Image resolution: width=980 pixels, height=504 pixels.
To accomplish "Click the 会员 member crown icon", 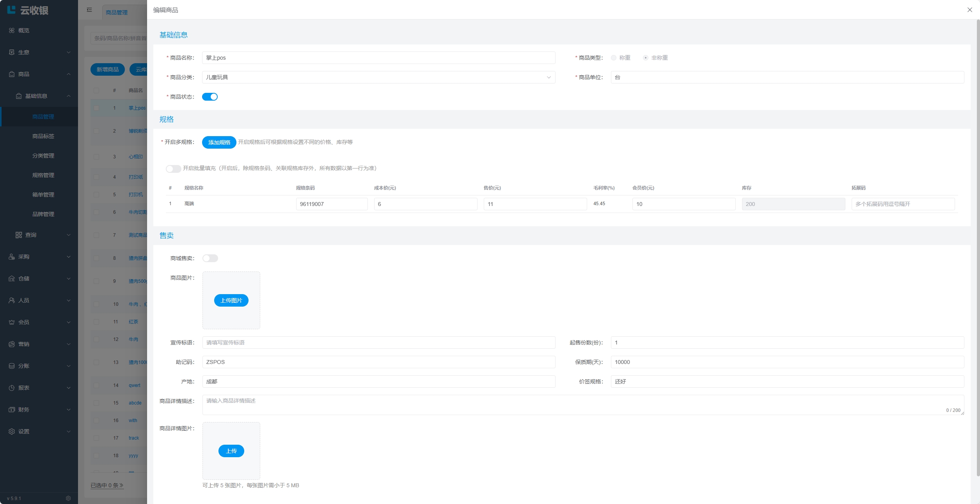I will 12,322.
